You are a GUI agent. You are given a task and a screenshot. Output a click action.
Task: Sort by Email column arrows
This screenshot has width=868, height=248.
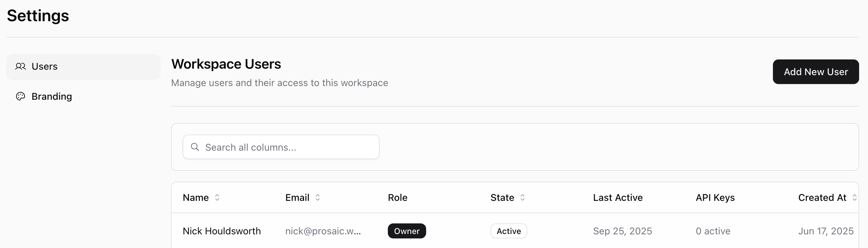(x=318, y=197)
